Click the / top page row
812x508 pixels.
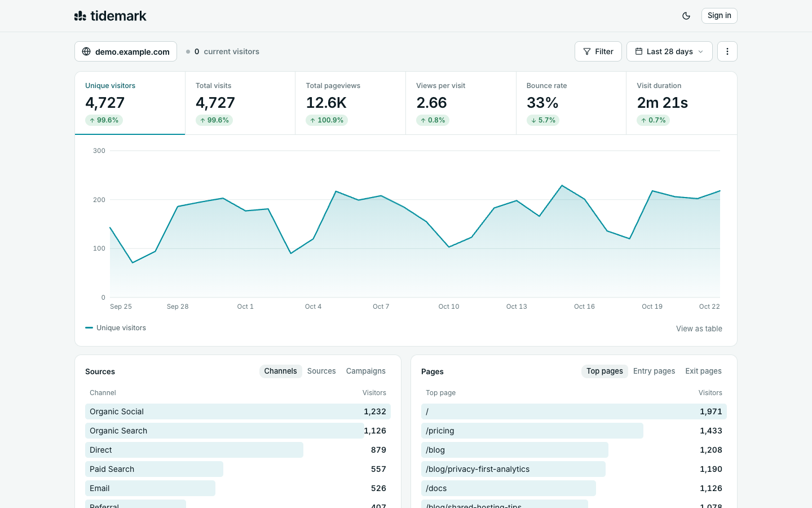[x=574, y=411]
